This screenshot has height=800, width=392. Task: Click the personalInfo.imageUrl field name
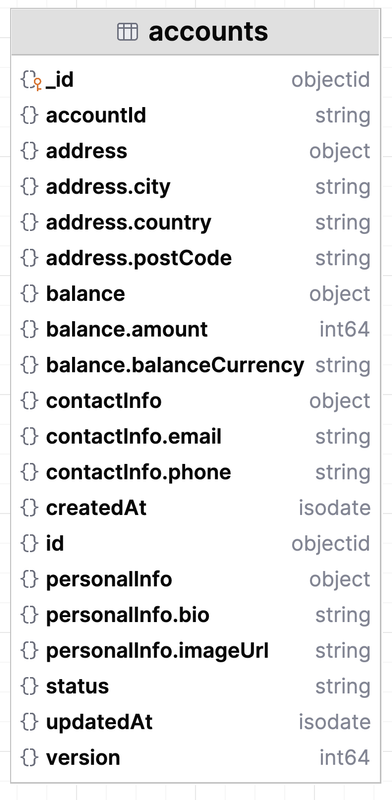(x=157, y=651)
